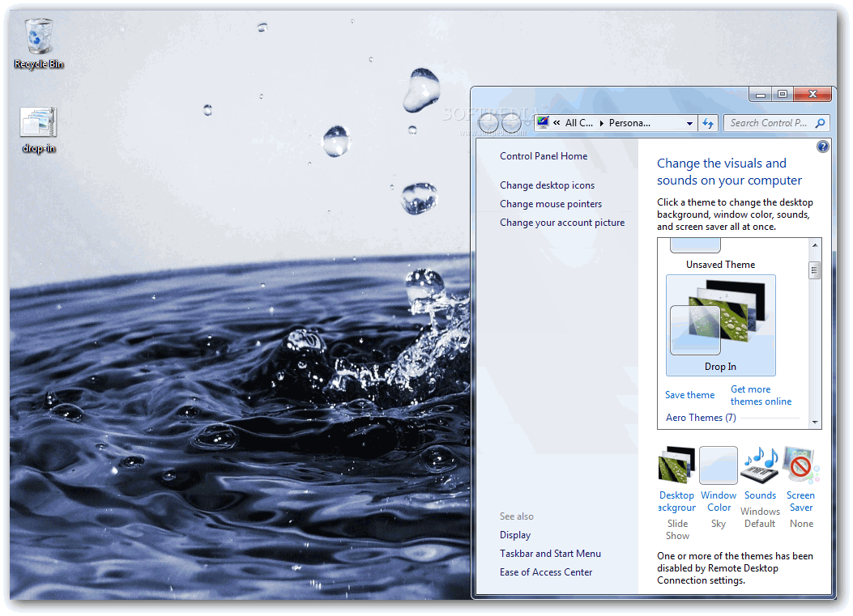Minimize the Personalization window
The image size is (853, 616).
click(761, 94)
